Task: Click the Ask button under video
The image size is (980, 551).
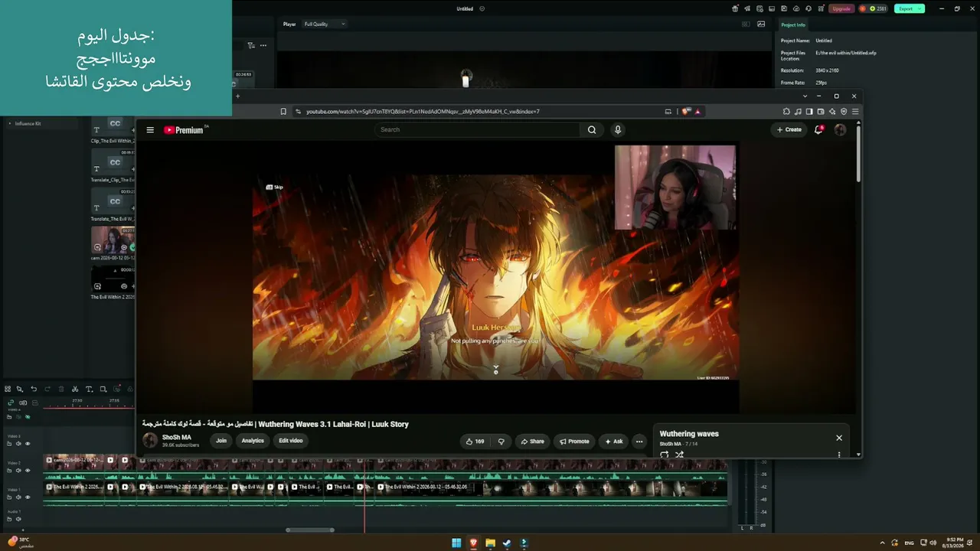Action: pos(614,442)
